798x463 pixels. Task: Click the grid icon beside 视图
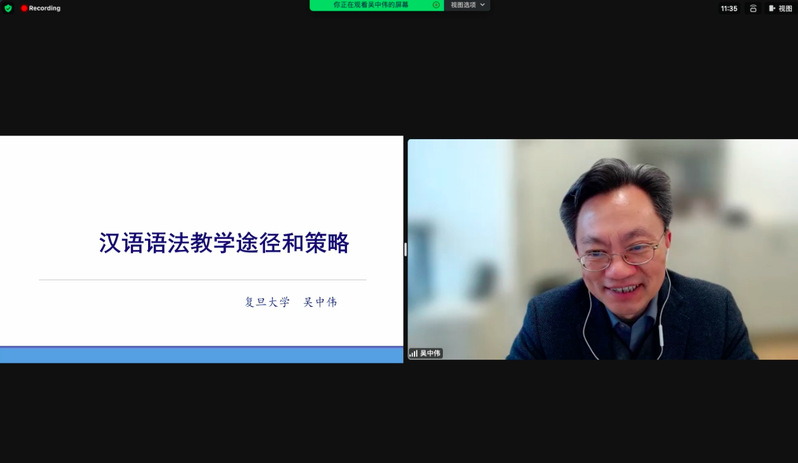tap(772, 8)
